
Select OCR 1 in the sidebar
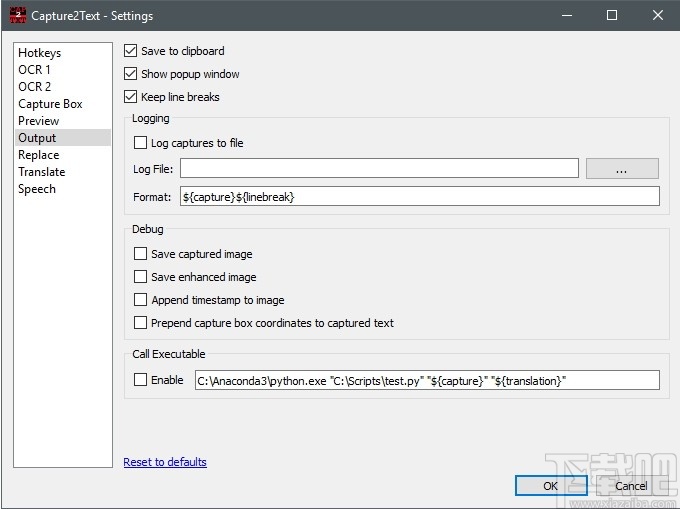[x=34, y=70]
